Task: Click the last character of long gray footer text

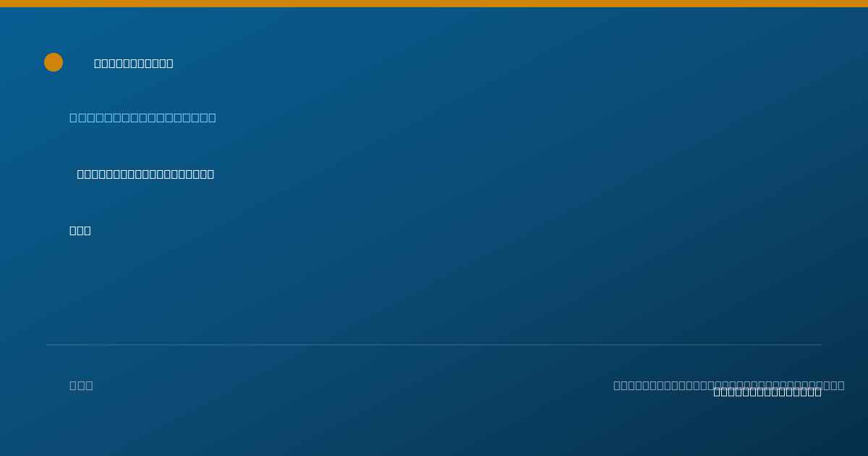Action: pyautogui.click(x=841, y=385)
